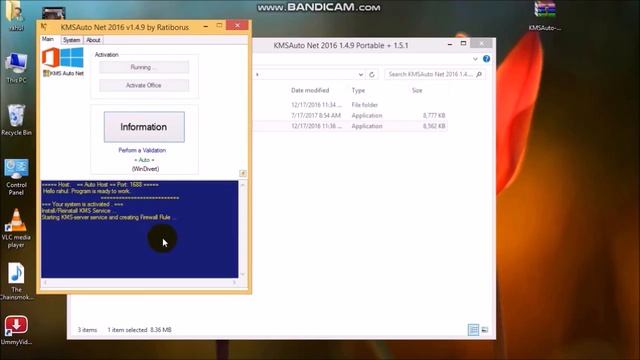Image resolution: width=640 pixels, height=360 pixels.
Task: Expand Explorer ribbon chevron
Action: point(475,59)
